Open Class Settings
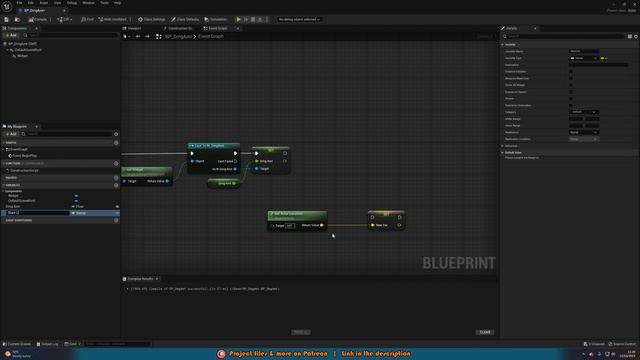 152,19
